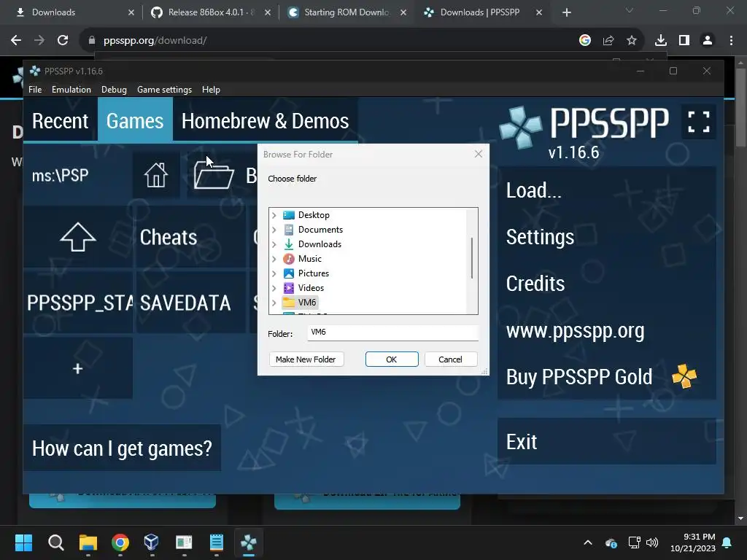
Task: Click the Folder name input field
Action: (x=392, y=332)
